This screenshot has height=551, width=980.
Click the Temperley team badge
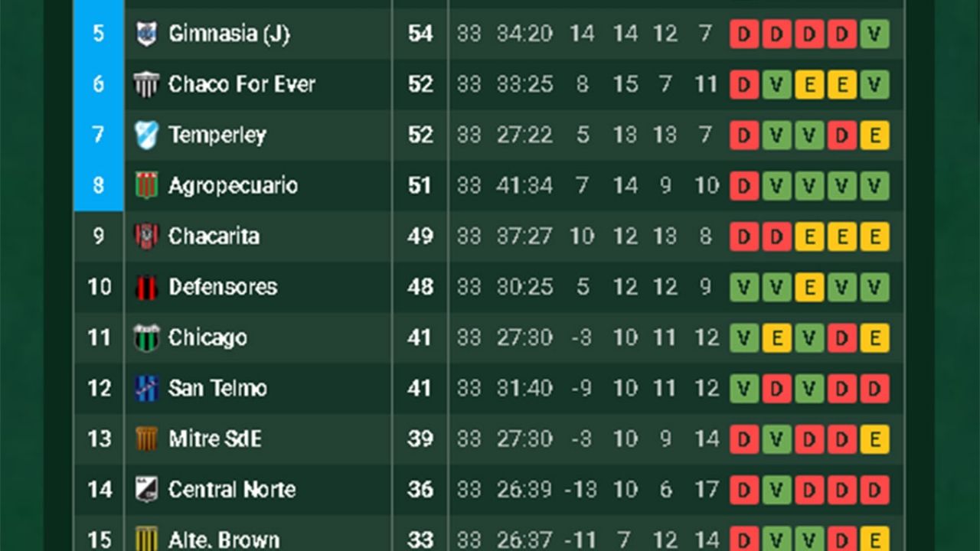click(x=145, y=135)
